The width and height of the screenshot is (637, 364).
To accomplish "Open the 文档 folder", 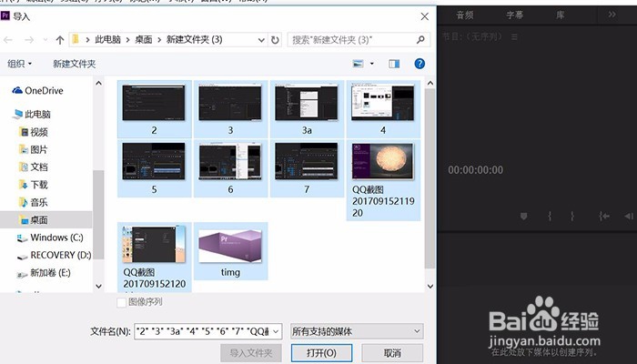I will coord(34,167).
